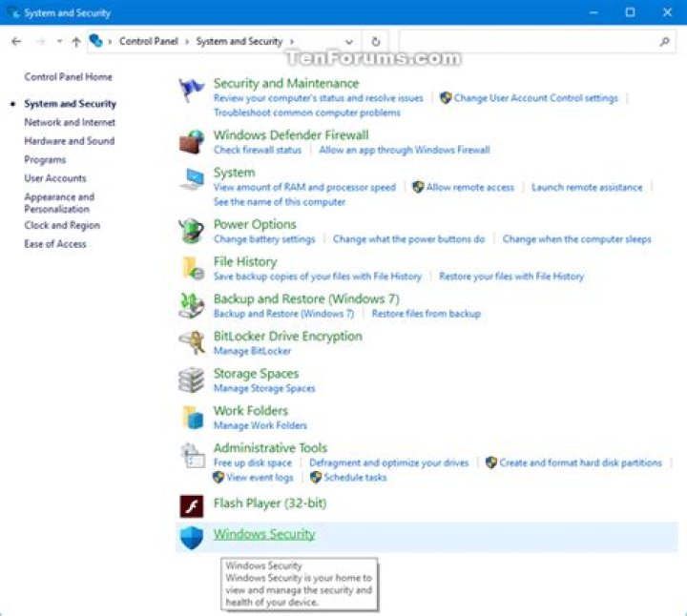Screen dimensions: 687x616
Task: Click Manage BitLocker link
Action: [x=252, y=351]
